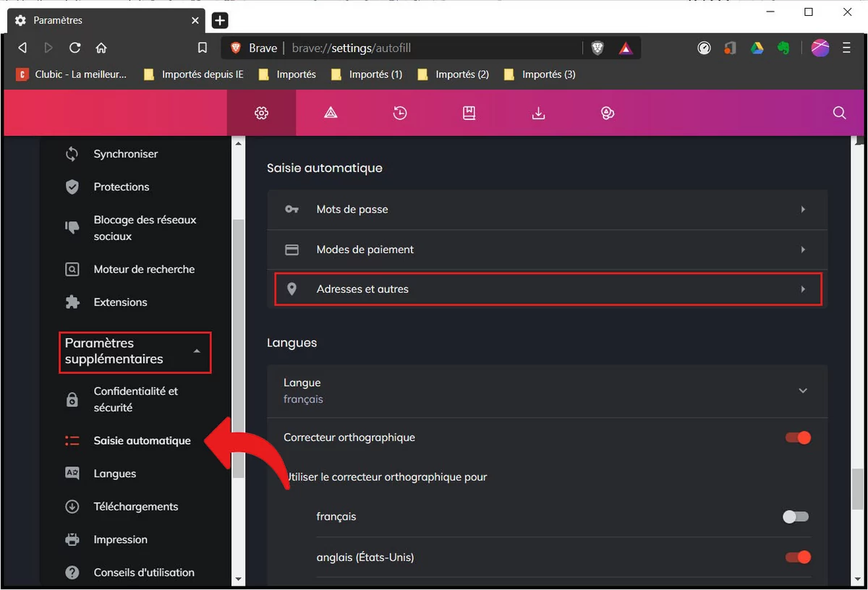Open the Downloads icon in settings header
868x590 pixels.
click(538, 113)
